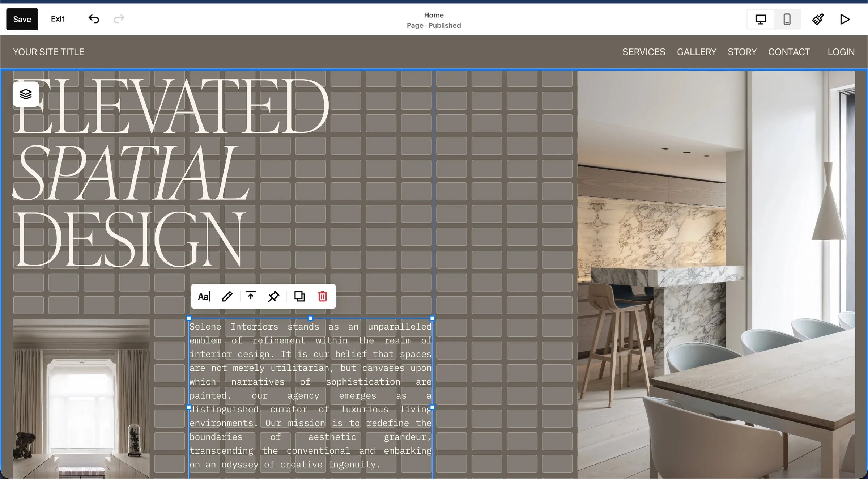
Task: Click the move-to-top arrow icon
Action: pos(251,296)
